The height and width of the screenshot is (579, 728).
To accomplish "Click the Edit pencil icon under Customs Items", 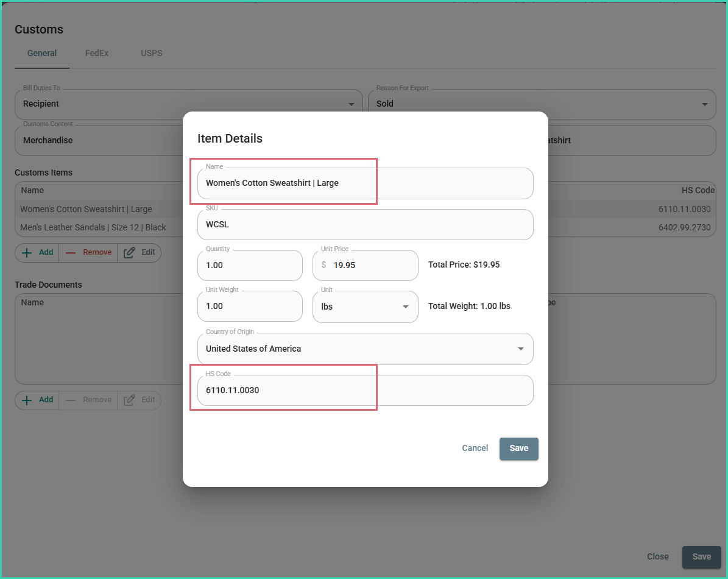I will click(129, 252).
